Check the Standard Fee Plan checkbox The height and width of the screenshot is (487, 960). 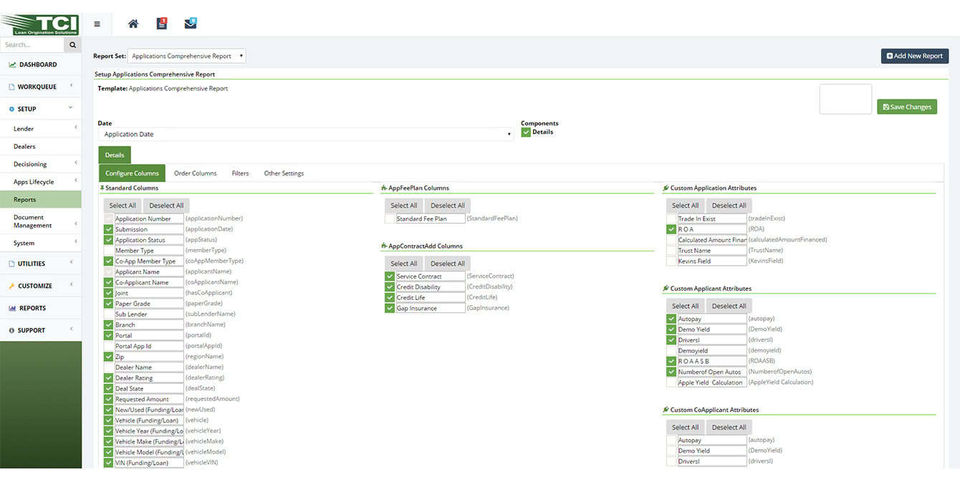(390, 219)
